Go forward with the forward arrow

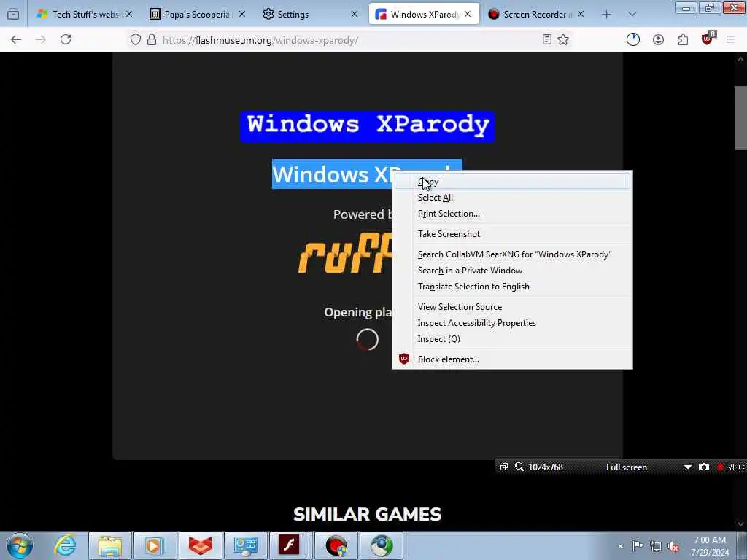41,39
